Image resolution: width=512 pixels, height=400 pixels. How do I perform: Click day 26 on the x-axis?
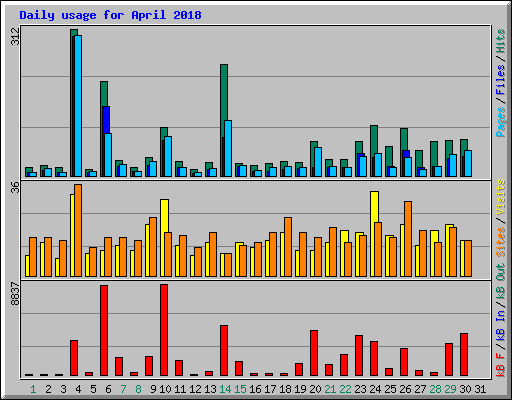click(x=405, y=389)
